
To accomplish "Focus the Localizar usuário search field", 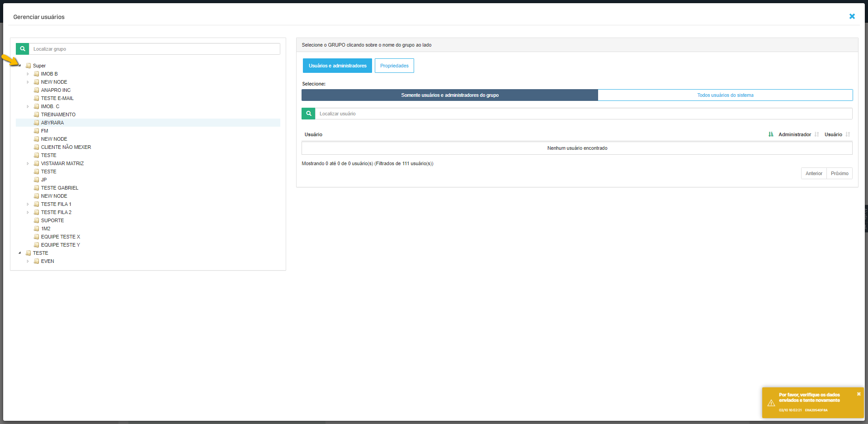I will 583,114.
